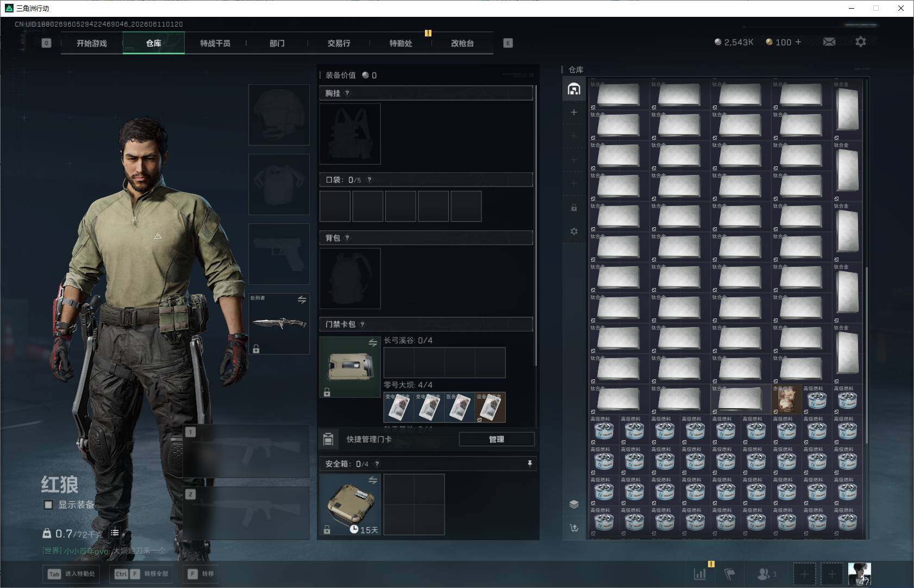Select primary weapon slot 1
The height and width of the screenshot is (588, 914).
(246, 451)
